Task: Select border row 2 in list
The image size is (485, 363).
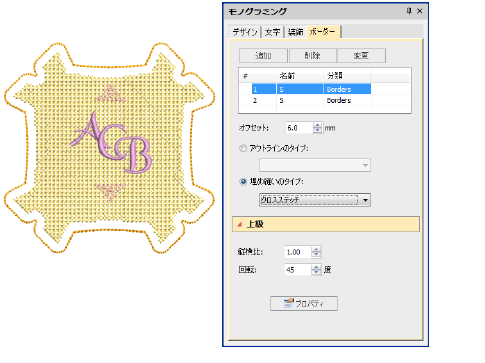Action: 311,100
